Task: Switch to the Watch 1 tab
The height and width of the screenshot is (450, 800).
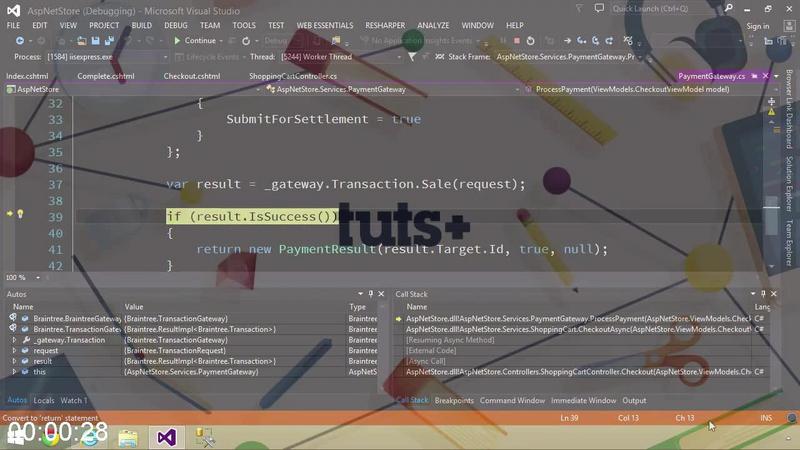Action: [x=74, y=401]
